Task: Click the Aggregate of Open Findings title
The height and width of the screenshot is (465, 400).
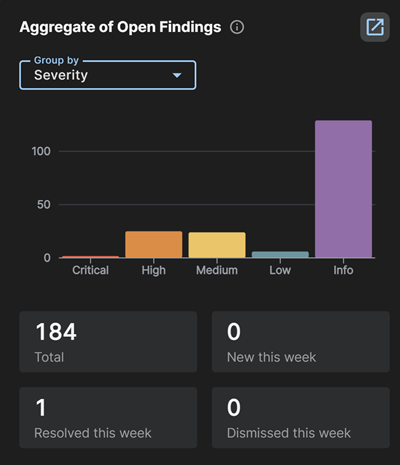Action: tap(120, 27)
